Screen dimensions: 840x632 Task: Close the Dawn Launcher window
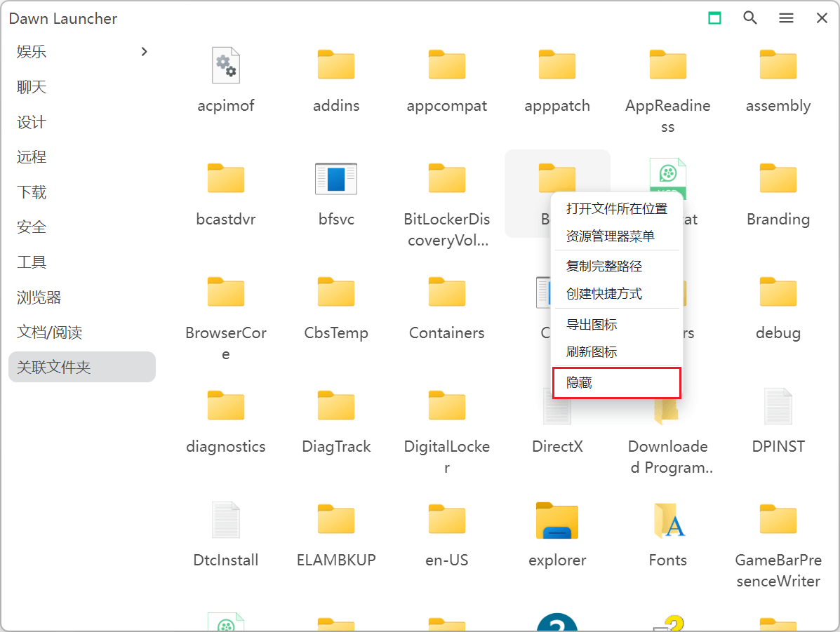[x=822, y=18]
